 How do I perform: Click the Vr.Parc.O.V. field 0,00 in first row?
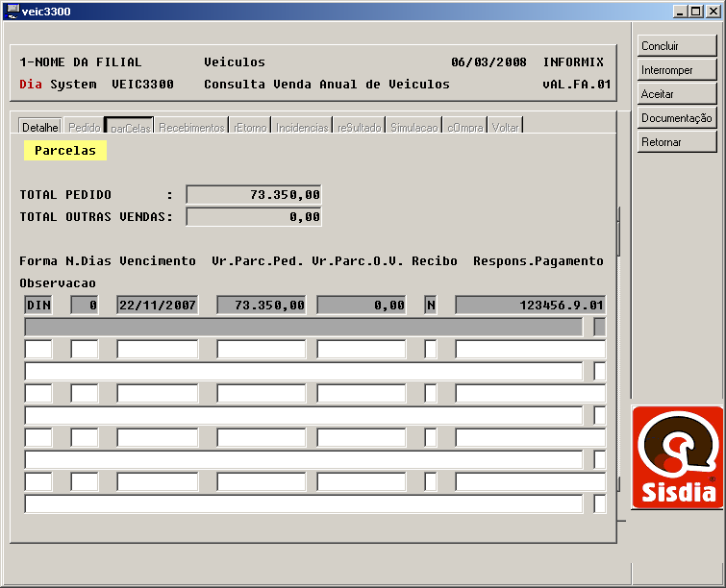tap(362, 306)
